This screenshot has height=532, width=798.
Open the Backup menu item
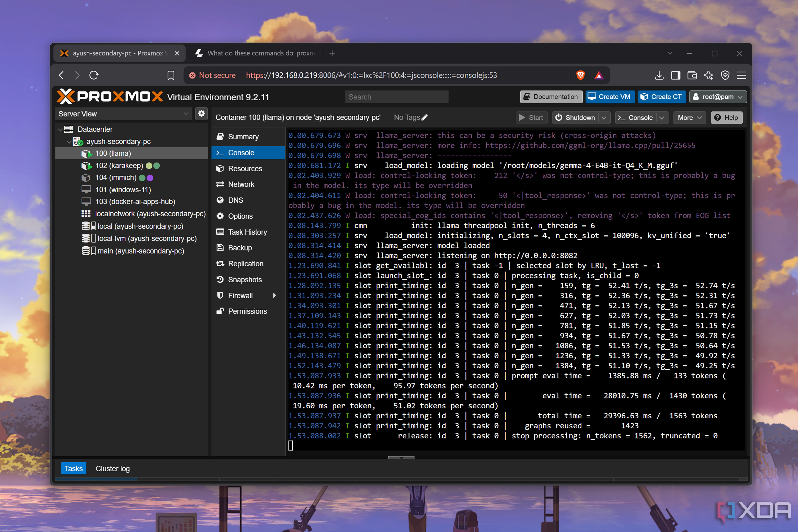tap(248, 248)
